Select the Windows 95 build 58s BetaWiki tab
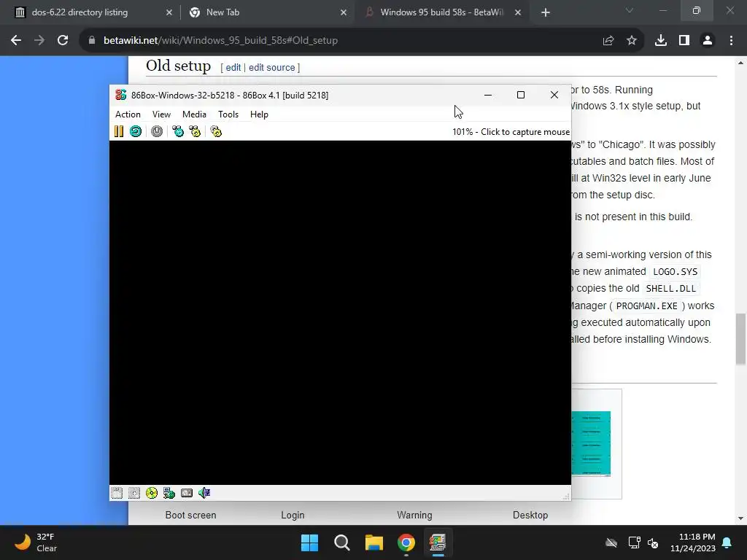 [441, 12]
